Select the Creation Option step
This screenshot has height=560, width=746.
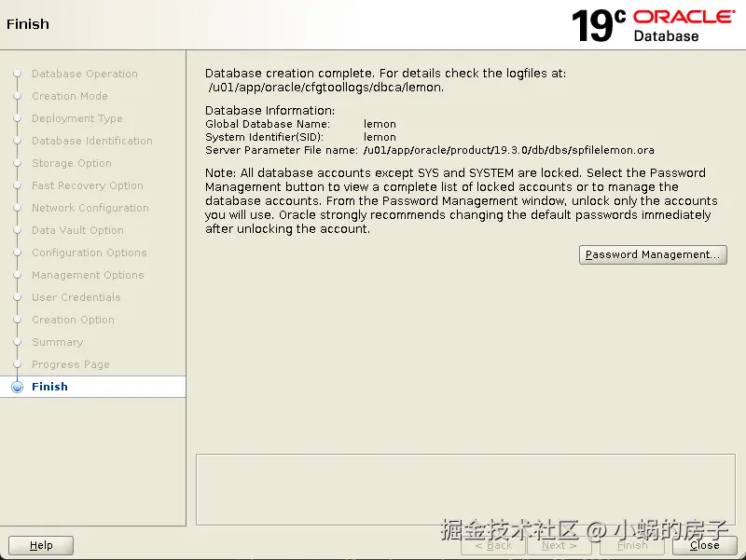(73, 320)
